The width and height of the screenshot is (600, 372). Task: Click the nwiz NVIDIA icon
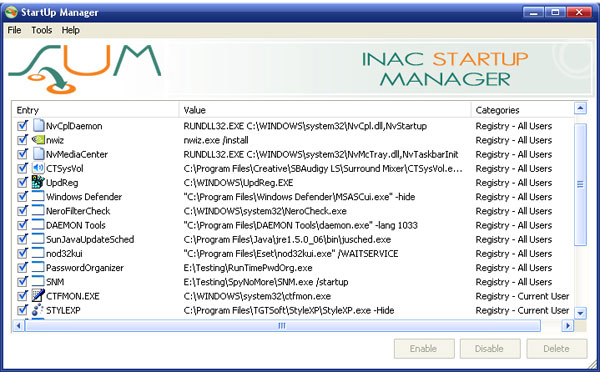38,140
